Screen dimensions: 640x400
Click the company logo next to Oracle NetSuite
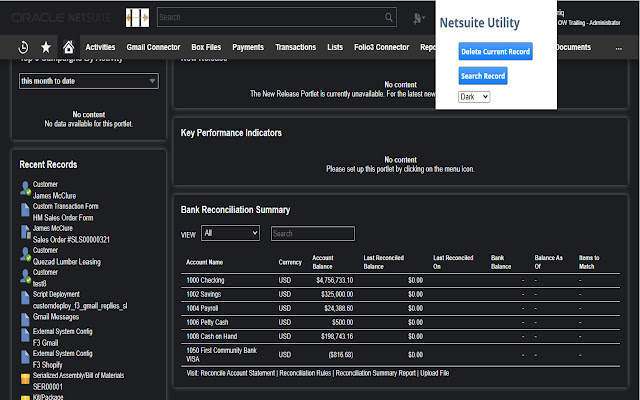tap(139, 17)
